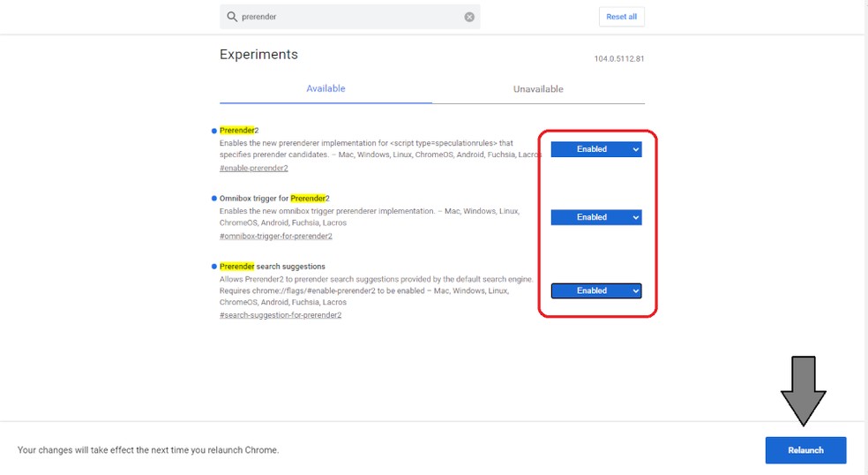Click the search magnifier icon
The height and width of the screenshot is (475, 868).
click(232, 17)
